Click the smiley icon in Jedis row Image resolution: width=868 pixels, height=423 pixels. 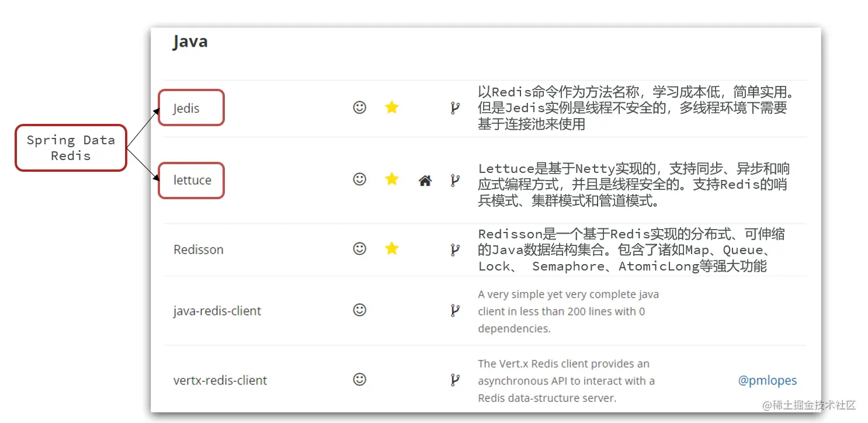pyautogui.click(x=360, y=108)
